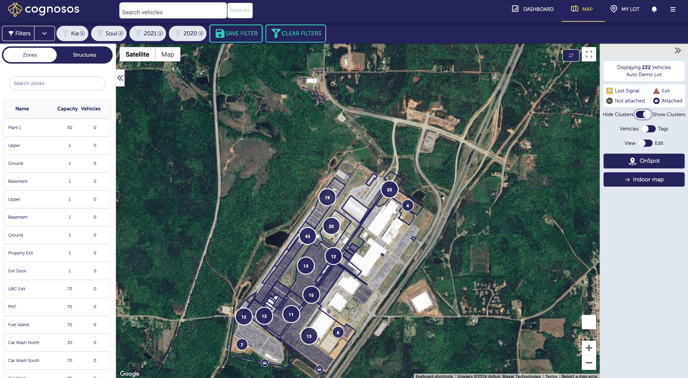This screenshot has width=688, height=378.
Task: Click the cluster marker labeled 7
Action: 242,345
